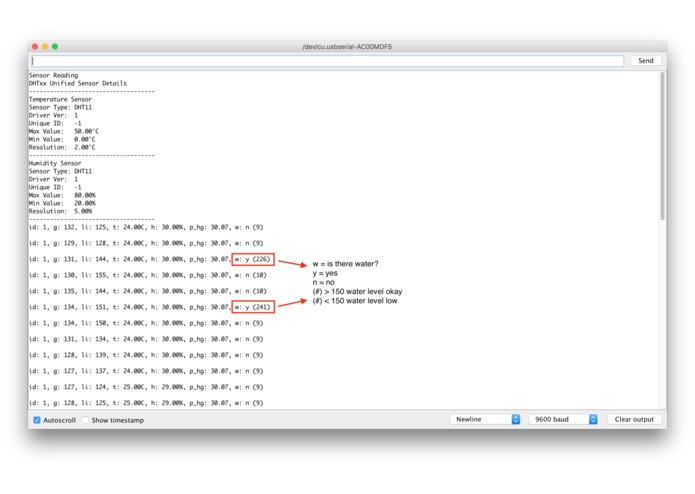Click the 'Temperature Sensor' heading line
The image size is (695, 494).
pos(60,99)
